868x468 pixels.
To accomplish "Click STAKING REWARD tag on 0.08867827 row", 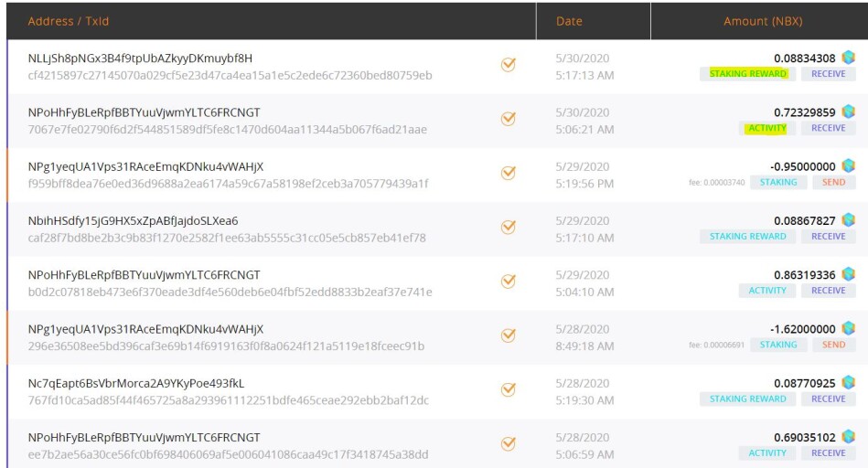I will (748, 236).
